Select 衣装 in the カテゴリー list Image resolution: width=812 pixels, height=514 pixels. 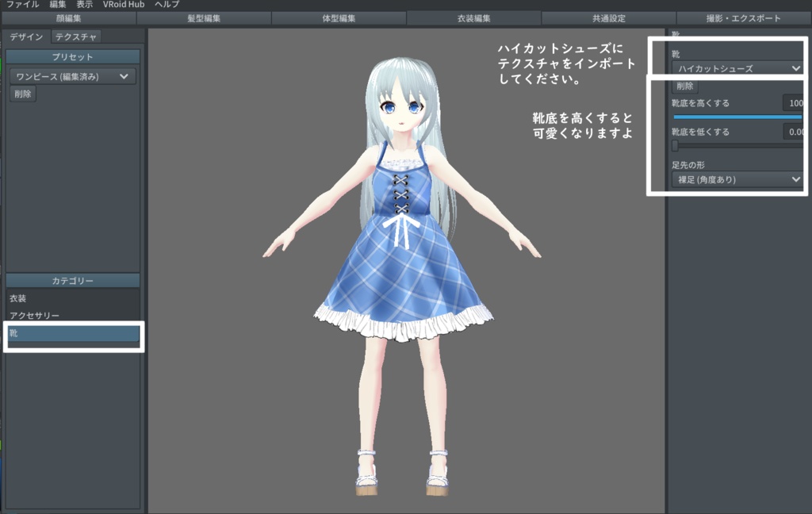coord(20,298)
